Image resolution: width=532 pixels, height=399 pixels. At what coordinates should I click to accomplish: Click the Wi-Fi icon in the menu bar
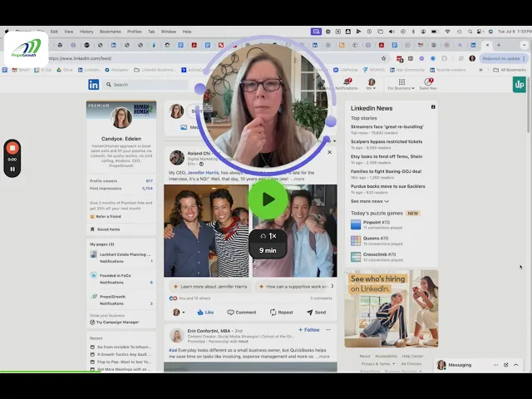pyautogui.click(x=447, y=32)
